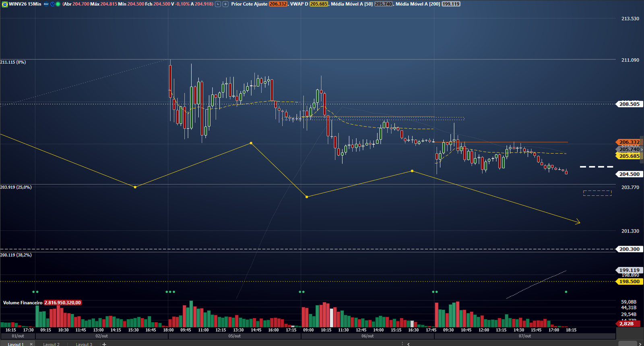This screenshot has height=346, width=644.
Task: Click the Fibonacci 203.919 (25,0%) level label
Action: 16,187
